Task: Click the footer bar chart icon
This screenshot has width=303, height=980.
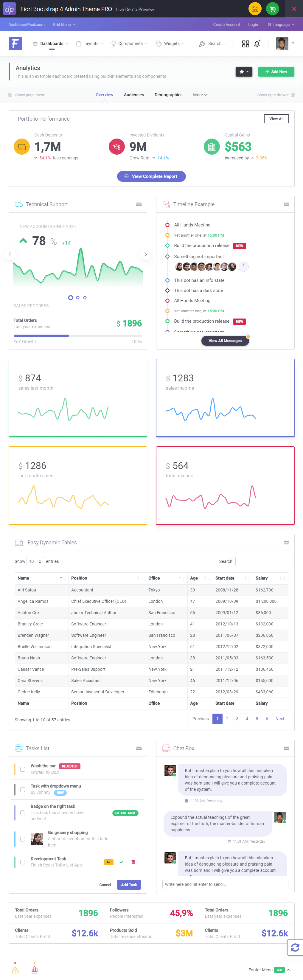Action: (x=35, y=970)
